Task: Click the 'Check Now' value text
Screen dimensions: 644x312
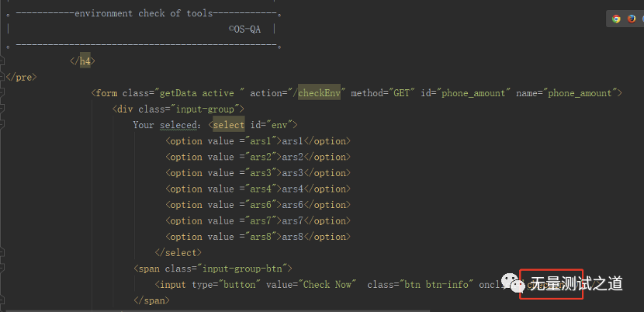Action: (327, 285)
